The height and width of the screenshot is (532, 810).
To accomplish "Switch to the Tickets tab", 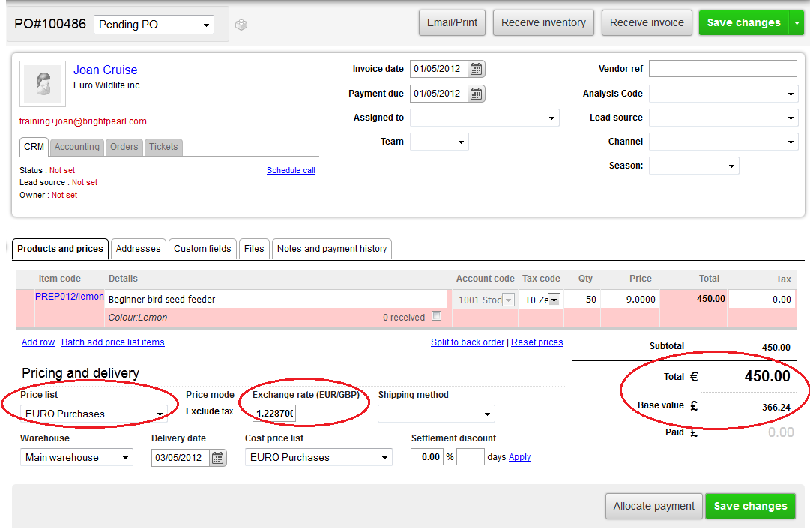I will pos(163,147).
